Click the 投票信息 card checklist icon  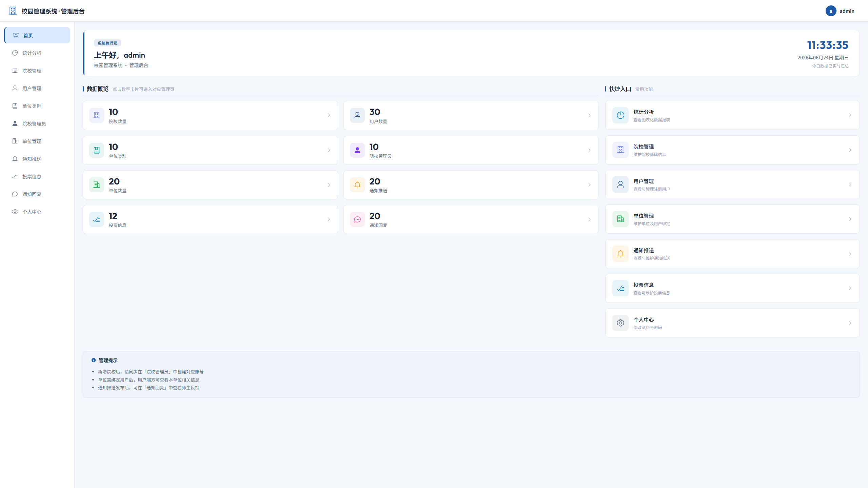[x=97, y=219]
